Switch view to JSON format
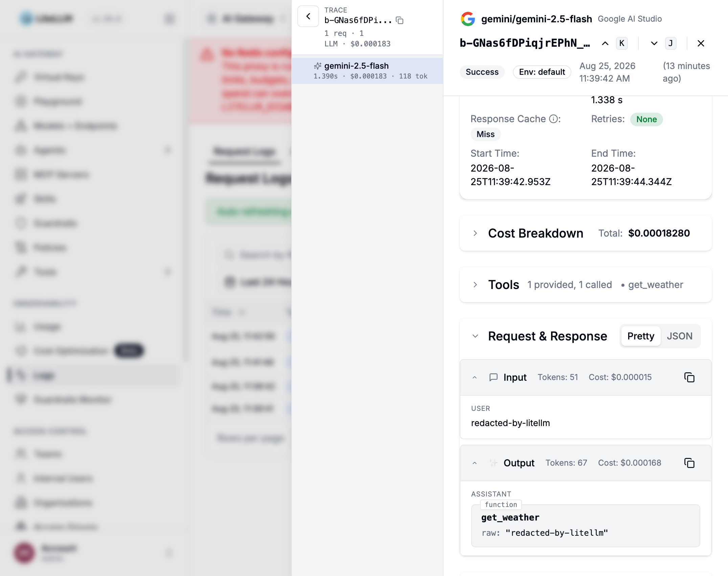 pyautogui.click(x=680, y=336)
